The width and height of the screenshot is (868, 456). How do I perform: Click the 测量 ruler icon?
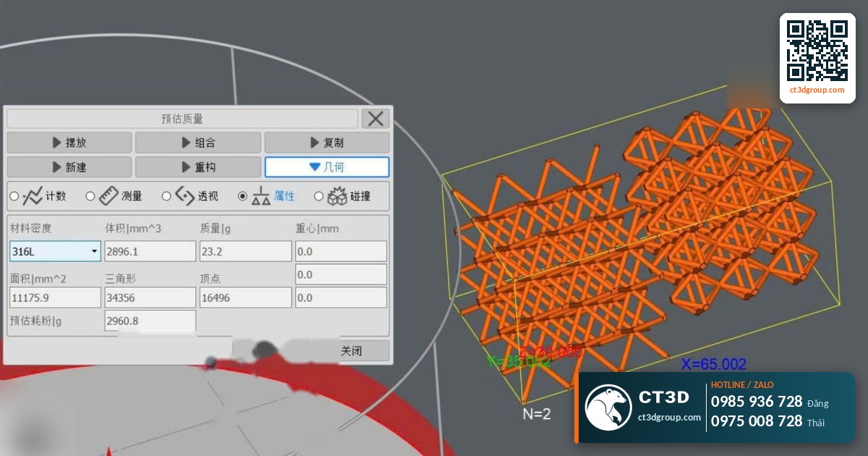109,195
